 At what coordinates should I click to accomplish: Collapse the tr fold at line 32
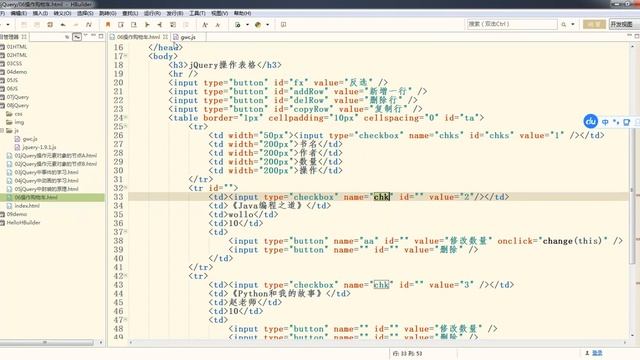pyautogui.click(x=125, y=188)
